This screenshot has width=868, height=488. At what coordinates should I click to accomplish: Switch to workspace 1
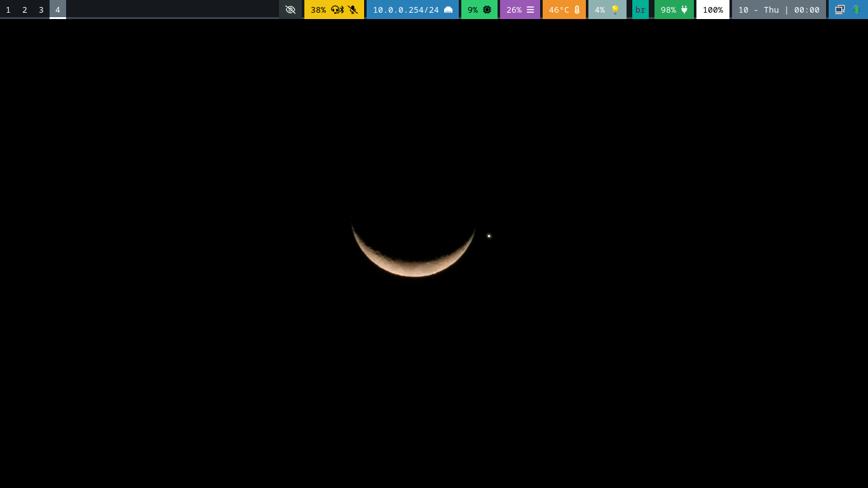point(8,10)
